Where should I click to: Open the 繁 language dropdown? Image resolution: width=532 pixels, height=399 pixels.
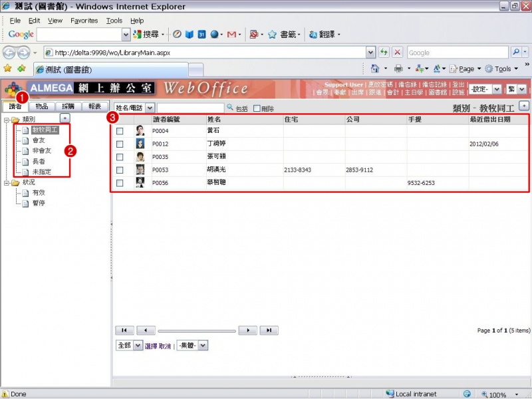[x=522, y=89]
